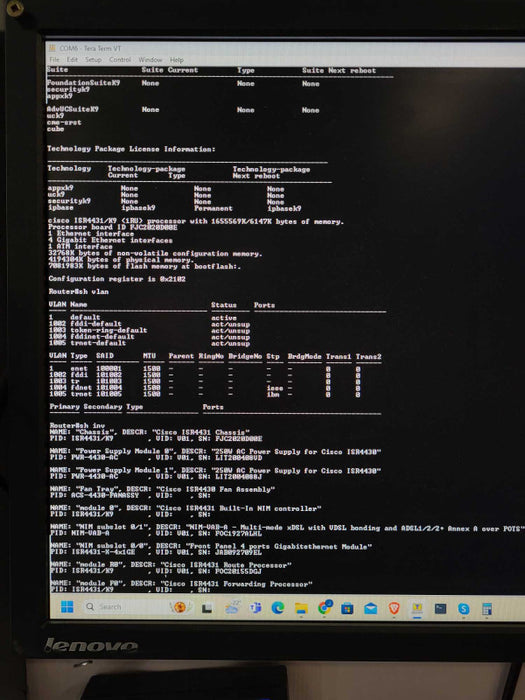Viewport: 525px width, 700px height.
Task: Open Calculator from the taskbar
Action: click(x=487, y=608)
